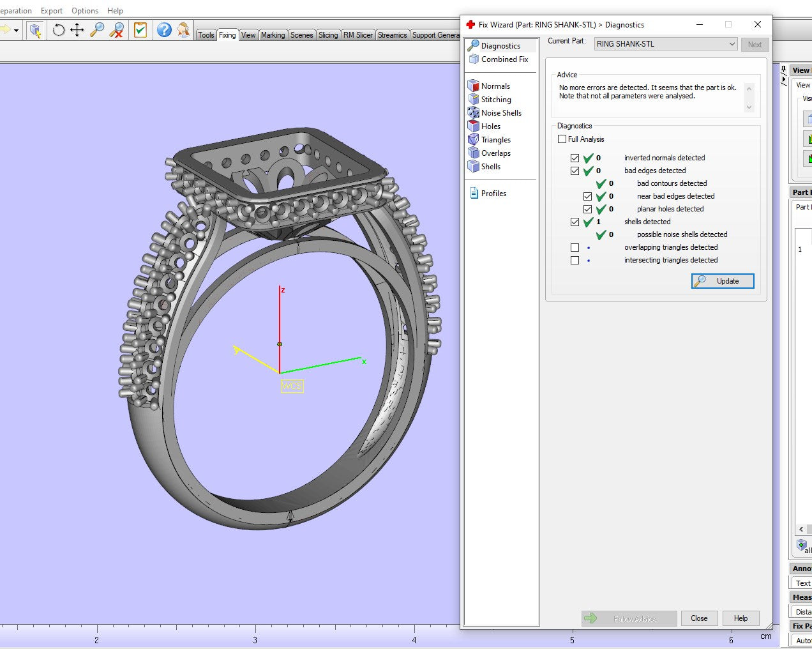The image size is (812, 649).
Task: Check overlapping triangles detected option
Action: coord(575,248)
